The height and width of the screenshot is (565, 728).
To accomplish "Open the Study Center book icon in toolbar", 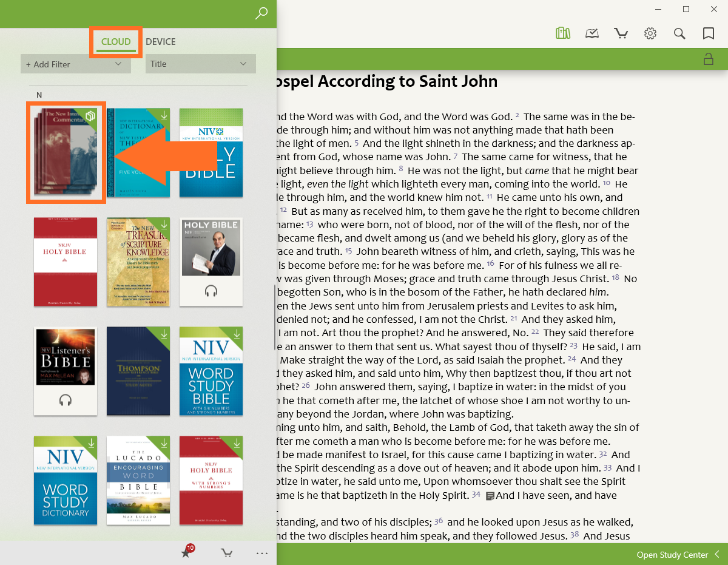I will pos(592,33).
